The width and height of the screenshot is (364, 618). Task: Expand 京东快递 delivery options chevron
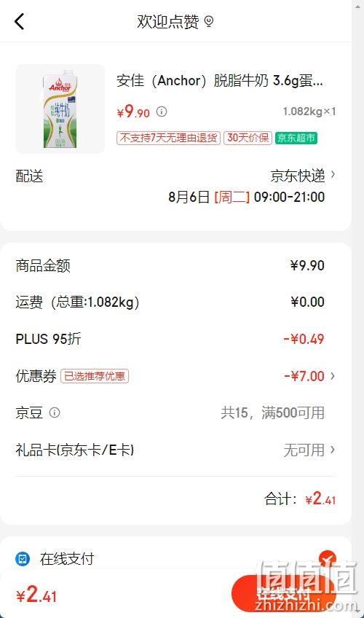pyautogui.click(x=333, y=175)
